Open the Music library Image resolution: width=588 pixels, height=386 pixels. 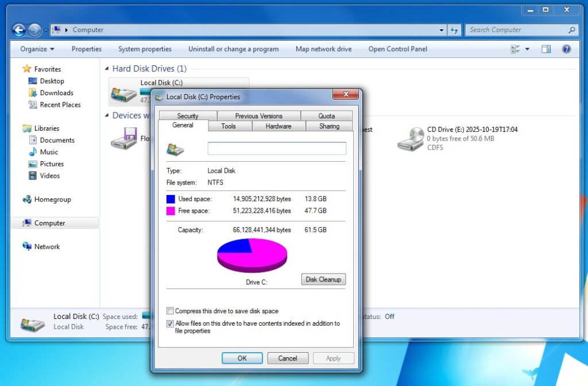pos(49,152)
